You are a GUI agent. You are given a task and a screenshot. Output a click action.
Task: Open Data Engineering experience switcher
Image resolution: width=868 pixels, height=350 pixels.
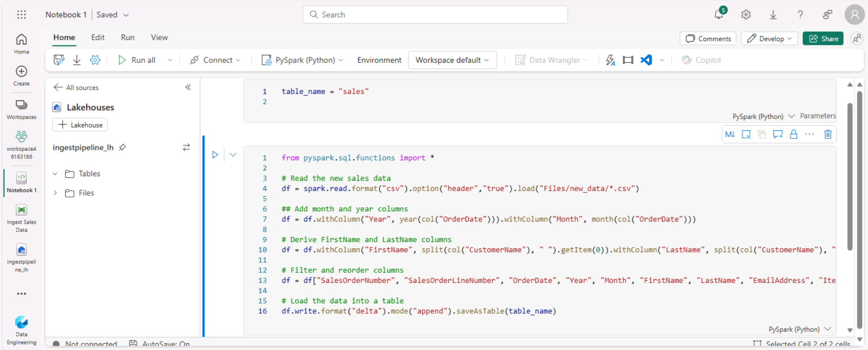(x=21, y=330)
